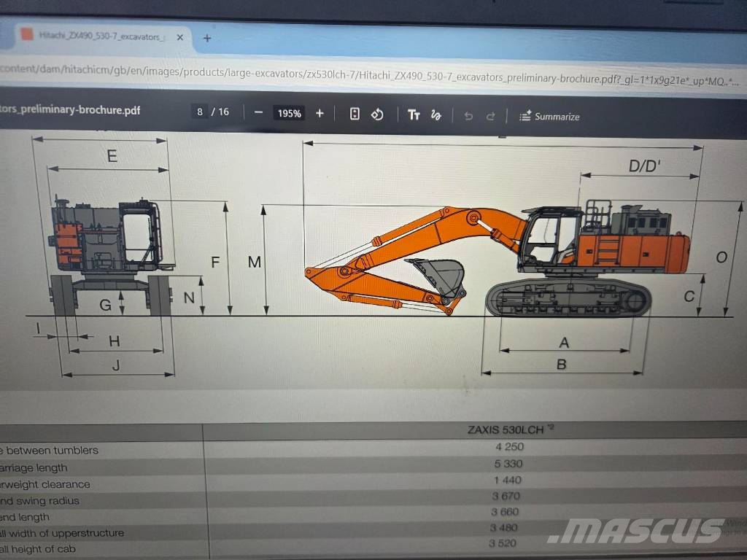
Task: Open a new browser tab
Action: [207, 38]
